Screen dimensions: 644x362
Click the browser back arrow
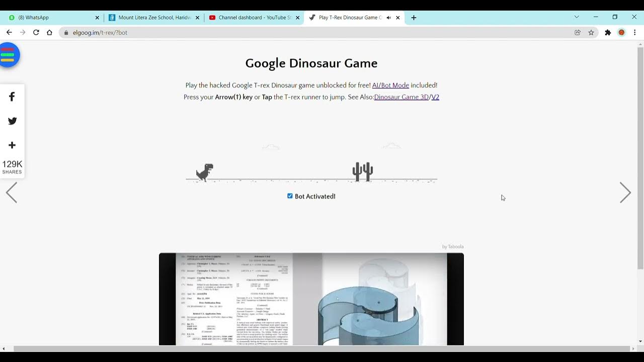pyautogui.click(x=9, y=32)
